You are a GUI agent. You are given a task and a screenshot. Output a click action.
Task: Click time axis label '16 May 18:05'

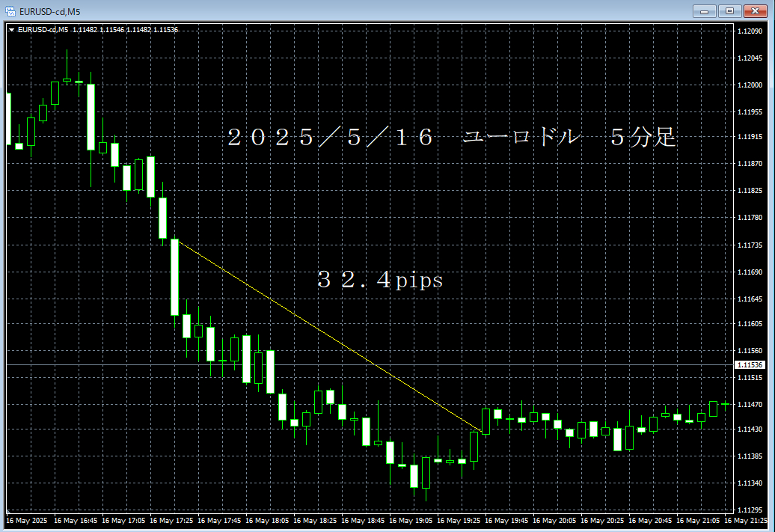click(x=267, y=521)
